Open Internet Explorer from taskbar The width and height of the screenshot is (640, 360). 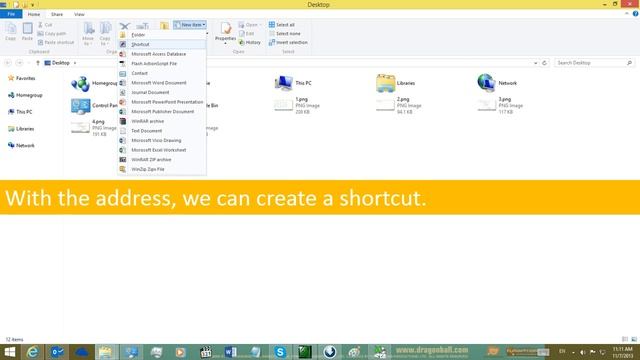click(33, 352)
